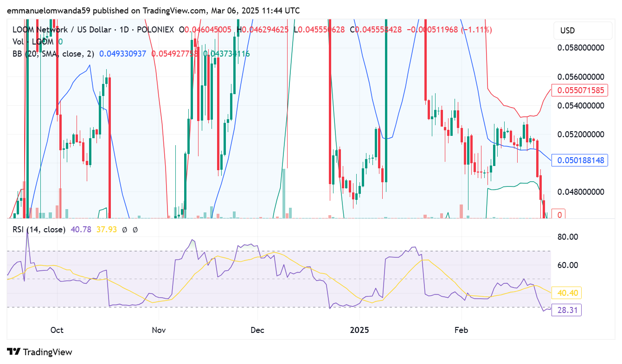Click the publisher header line emmanuelomwanda59

click(x=153, y=10)
